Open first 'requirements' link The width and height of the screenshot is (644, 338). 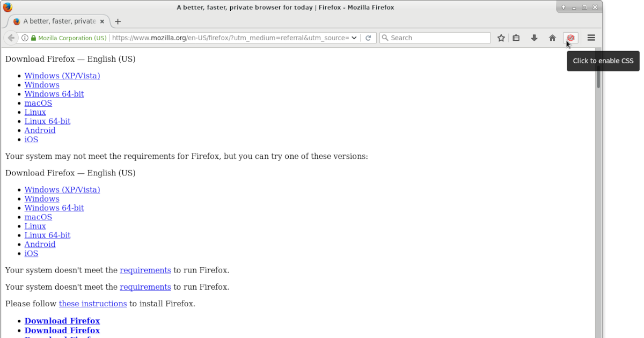point(145,270)
